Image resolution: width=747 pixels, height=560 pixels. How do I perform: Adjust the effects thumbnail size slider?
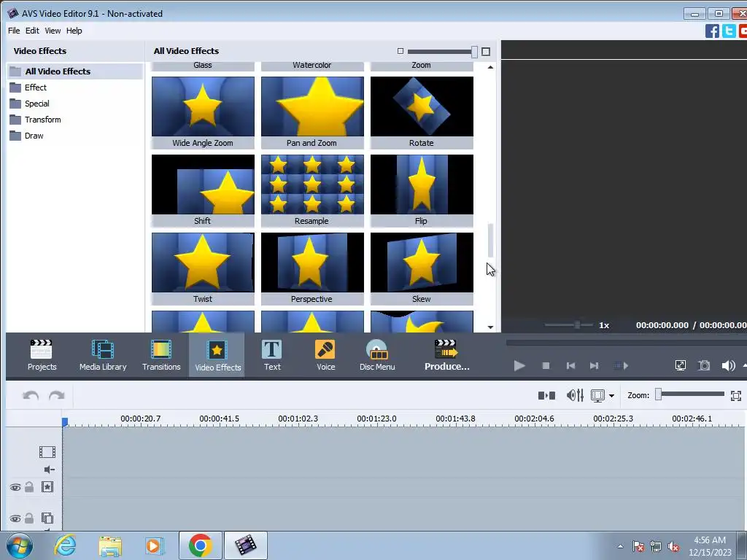click(474, 52)
